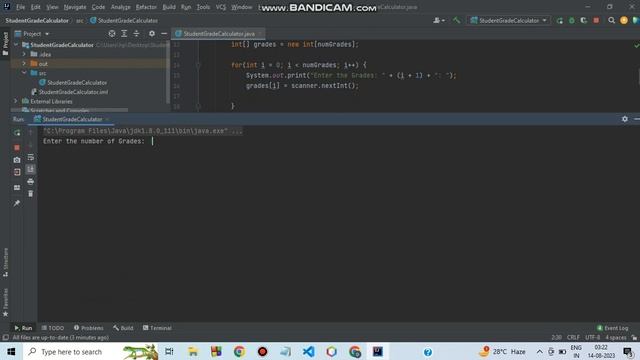Open the user account dropdown icon

pos(439,20)
